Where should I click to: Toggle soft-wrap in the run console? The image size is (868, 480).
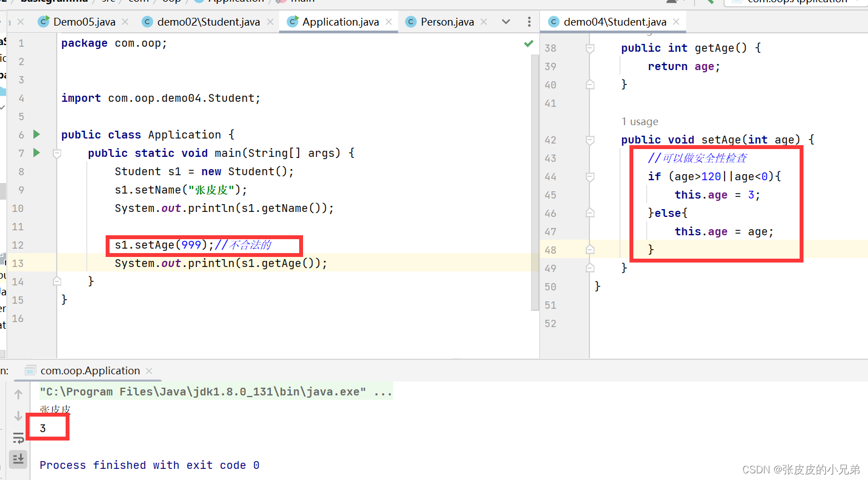click(x=18, y=438)
